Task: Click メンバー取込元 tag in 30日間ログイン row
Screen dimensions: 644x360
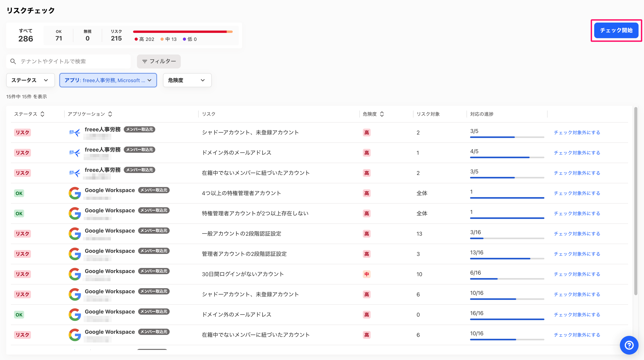Action: tap(154, 271)
